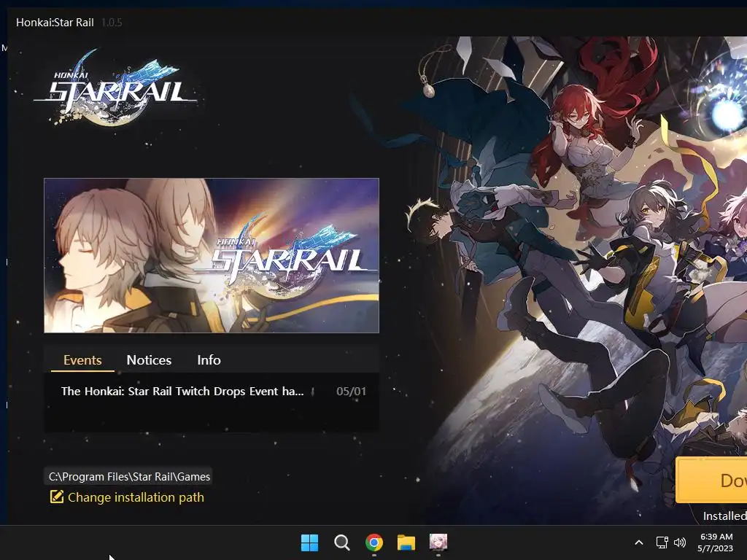Click the edit pencil icon beside installation path

click(57, 497)
